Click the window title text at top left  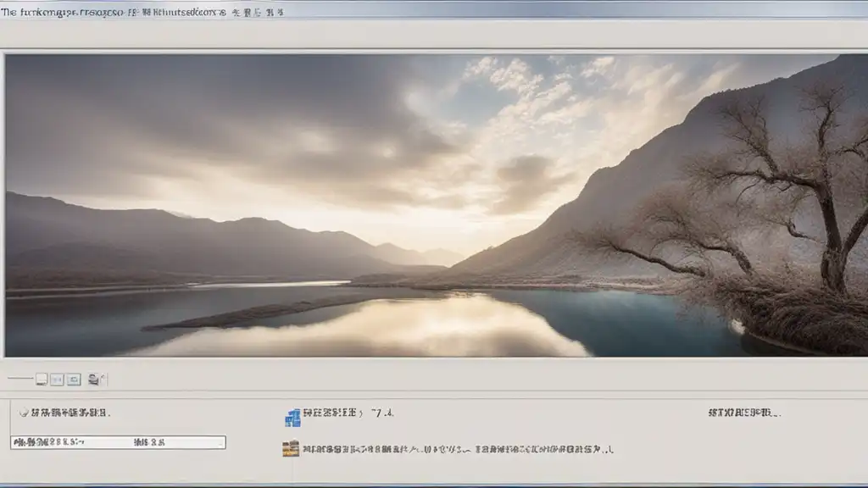119,12
